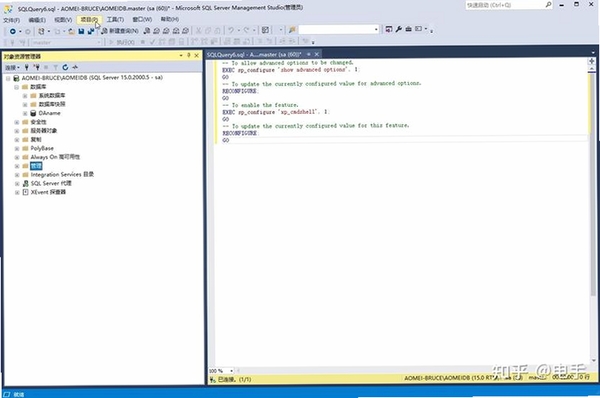Open the 窗口(W) menu
This screenshot has height=398, width=600.
coord(142,20)
